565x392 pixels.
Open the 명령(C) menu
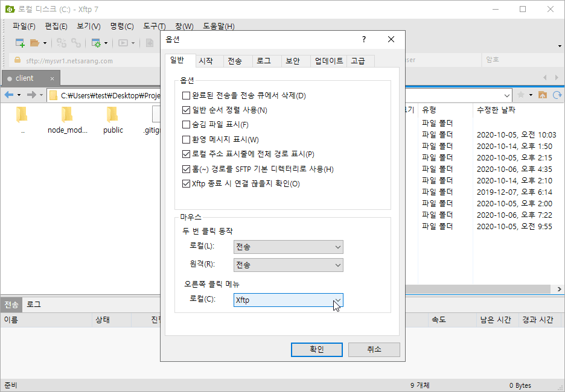click(x=122, y=27)
